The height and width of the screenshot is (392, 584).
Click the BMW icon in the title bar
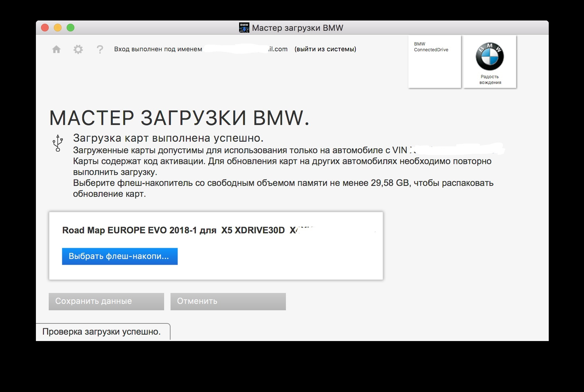(244, 27)
